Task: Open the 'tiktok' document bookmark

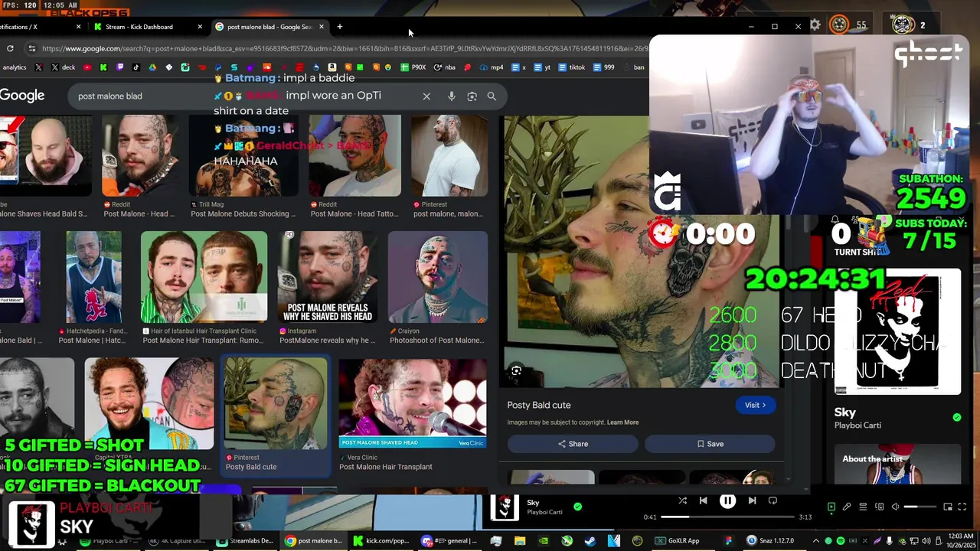Action: coord(570,67)
